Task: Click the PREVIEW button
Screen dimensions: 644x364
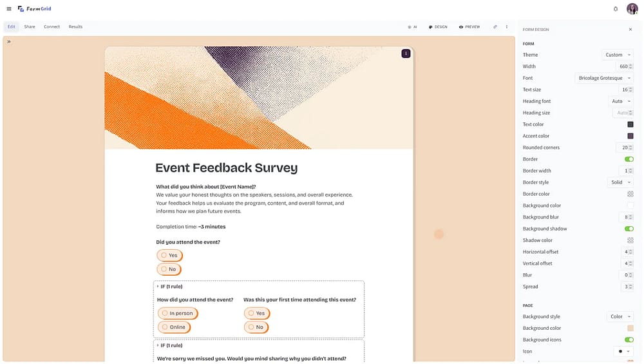Action: [x=469, y=26]
